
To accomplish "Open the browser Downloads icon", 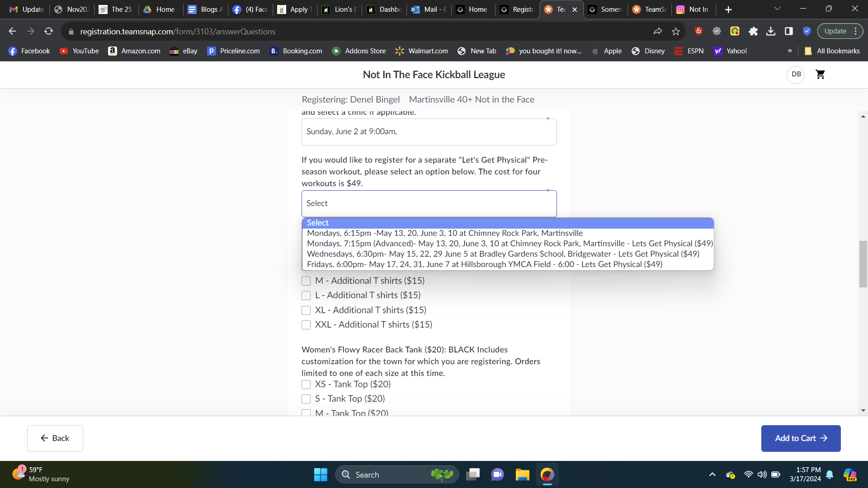I will tap(771, 31).
